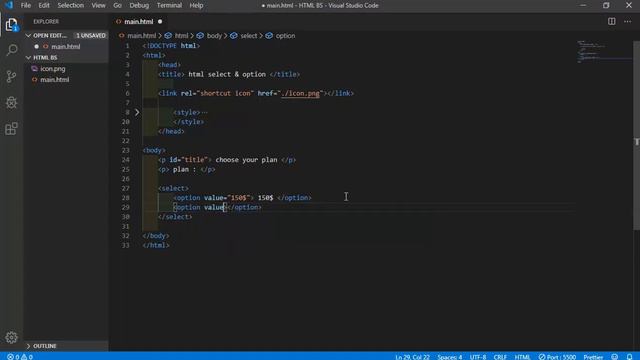The image size is (640, 360).
Task: Open the Manage gear menu
Action: (x=11, y=337)
